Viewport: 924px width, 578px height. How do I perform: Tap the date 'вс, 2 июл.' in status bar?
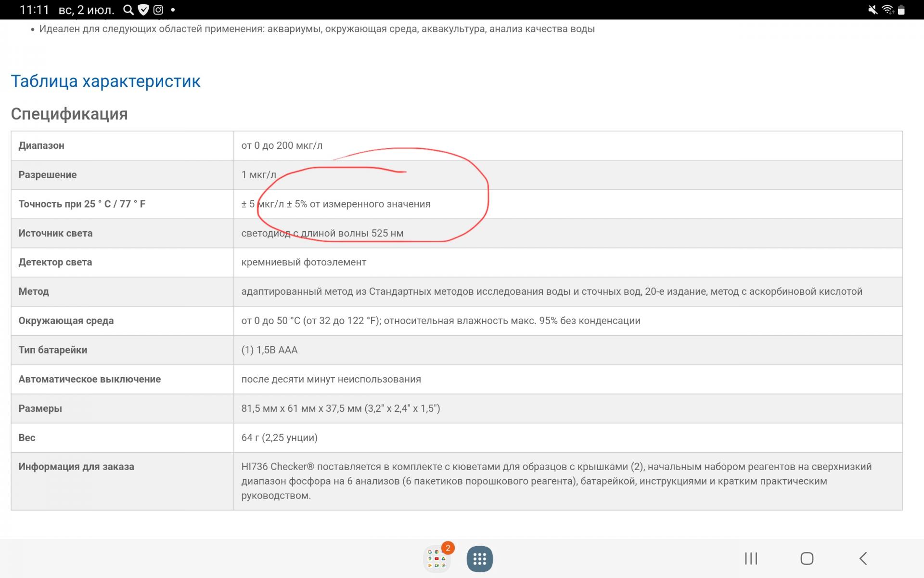86,10
